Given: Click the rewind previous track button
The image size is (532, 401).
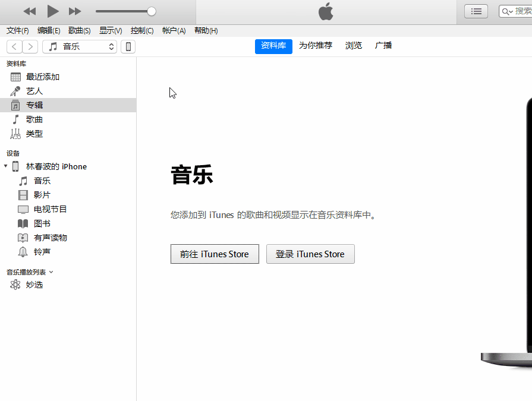Looking at the screenshot, I should pyautogui.click(x=30, y=11).
